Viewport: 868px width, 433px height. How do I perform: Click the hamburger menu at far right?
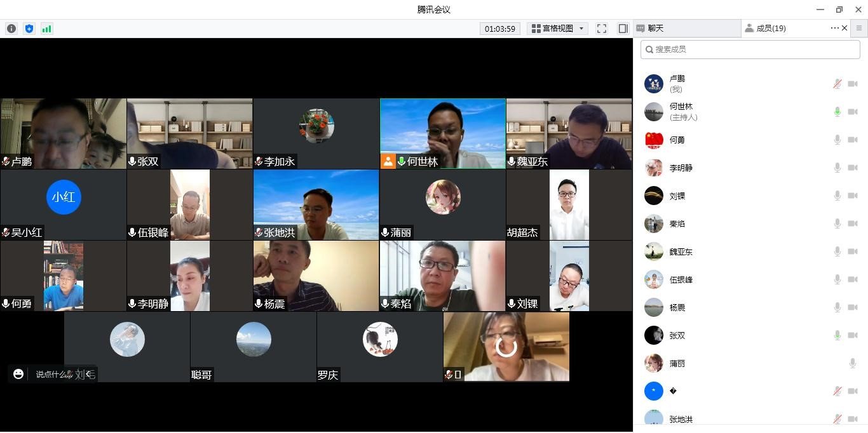click(859, 29)
